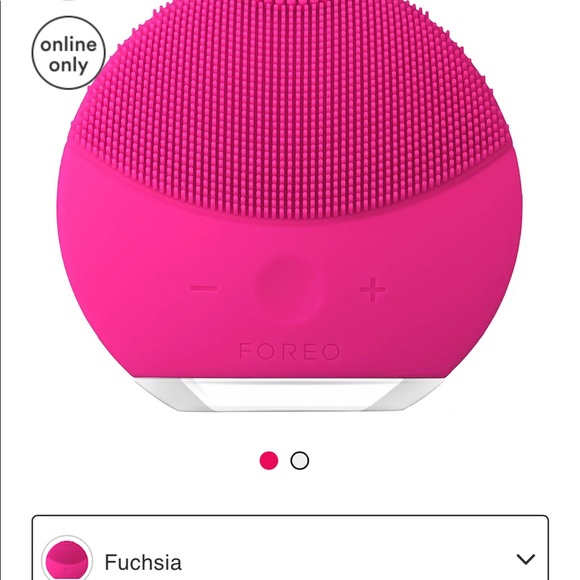Viewport: 580px width, 580px height.
Task: Click the 'Fuchsia' text in the color selector
Action: point(143,562)
